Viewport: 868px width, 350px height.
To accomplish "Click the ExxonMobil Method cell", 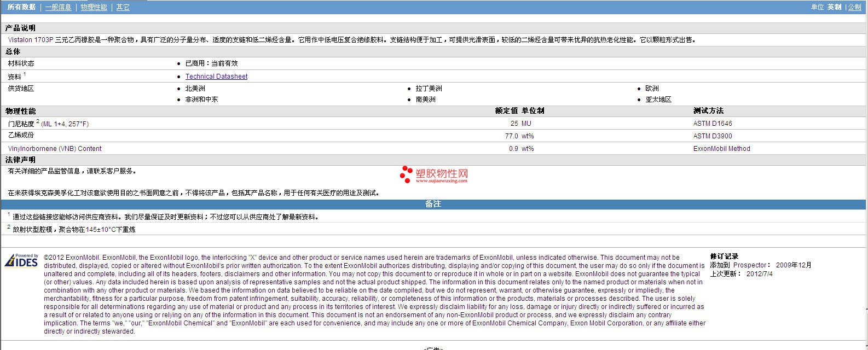I will pyautogui.click(x=721, y=149).
